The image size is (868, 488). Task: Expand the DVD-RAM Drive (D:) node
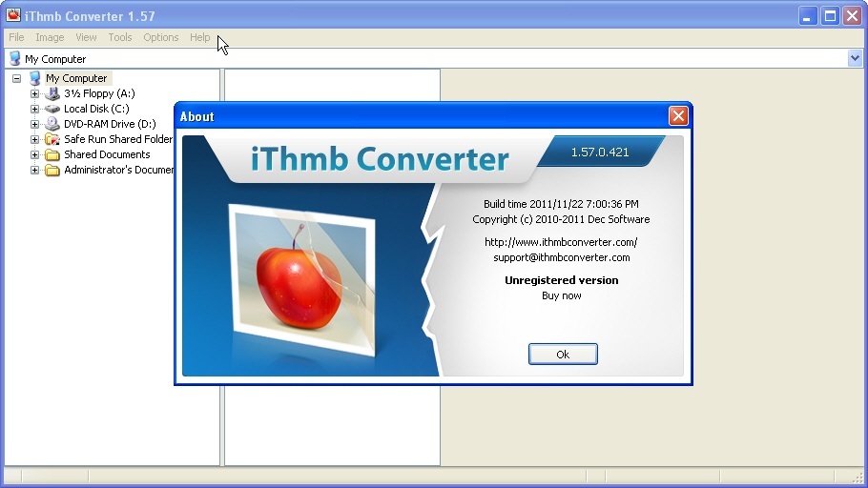pos(35,124)
